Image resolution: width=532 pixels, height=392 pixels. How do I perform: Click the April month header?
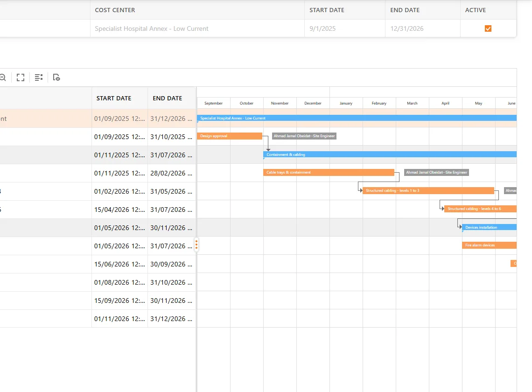point(446,103)
